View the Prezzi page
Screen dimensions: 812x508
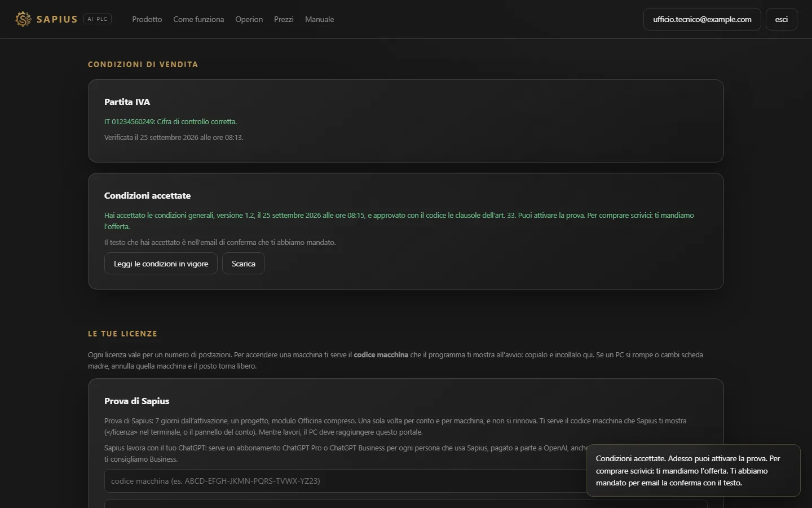pyautogui.click(x=284, y=19)
